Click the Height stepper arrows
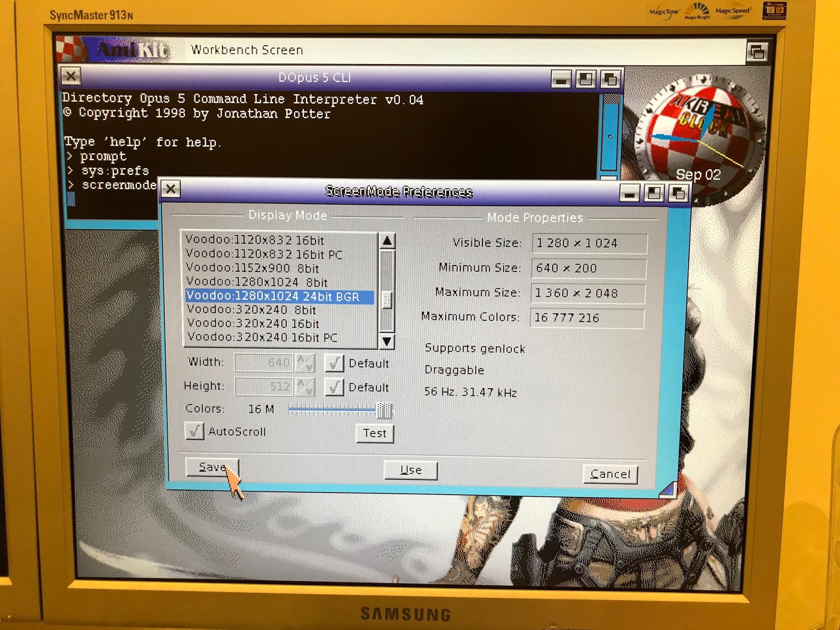 pos(305,387)
